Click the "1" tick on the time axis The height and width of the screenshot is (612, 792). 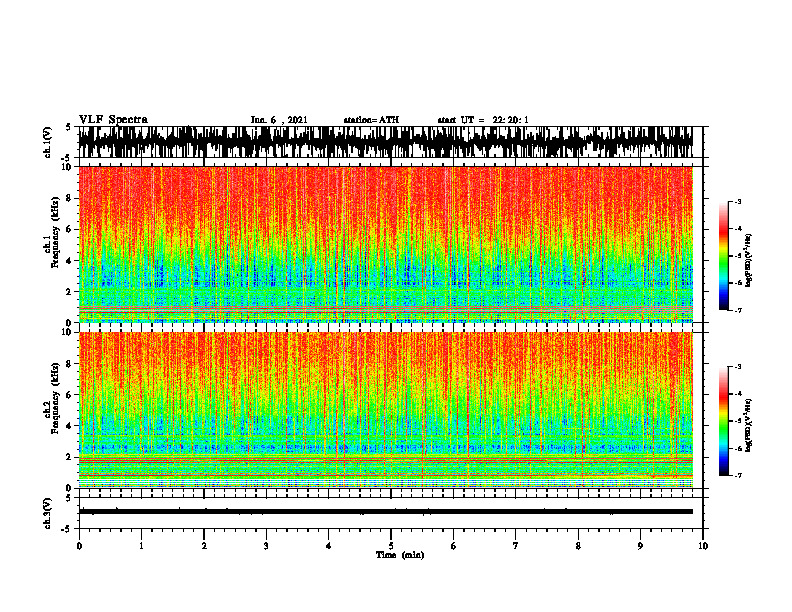click(141, 546)
